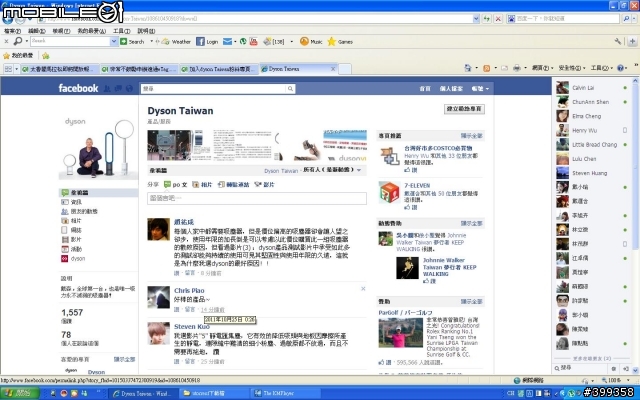Click the print icon in command bar
This screenshot has width=640, height=400.
[517, 68]
